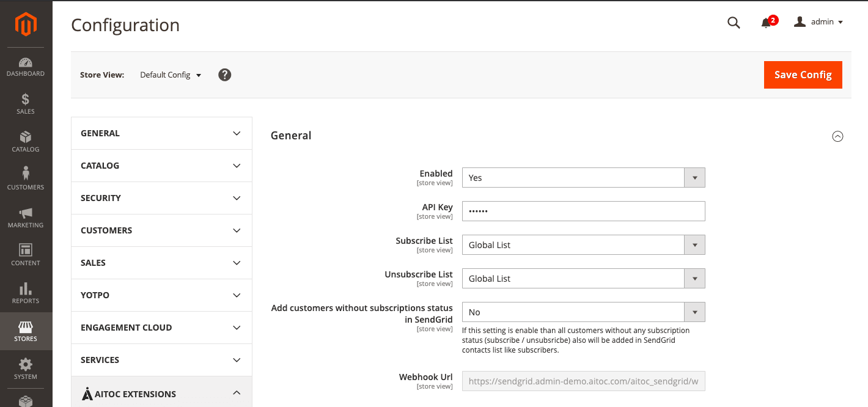Viewport: 868px width, 407px height.
Task: Expand the YOTPO config tab
Action: [x=161, y=295]
